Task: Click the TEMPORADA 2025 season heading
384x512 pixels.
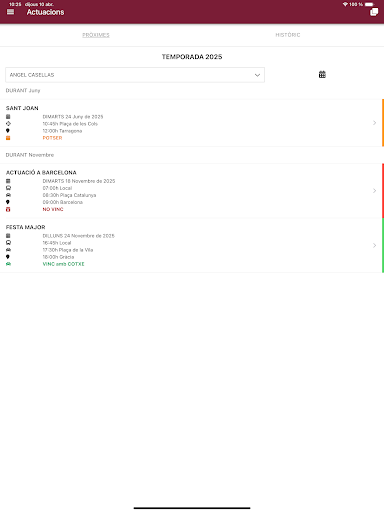Action: 192,57
